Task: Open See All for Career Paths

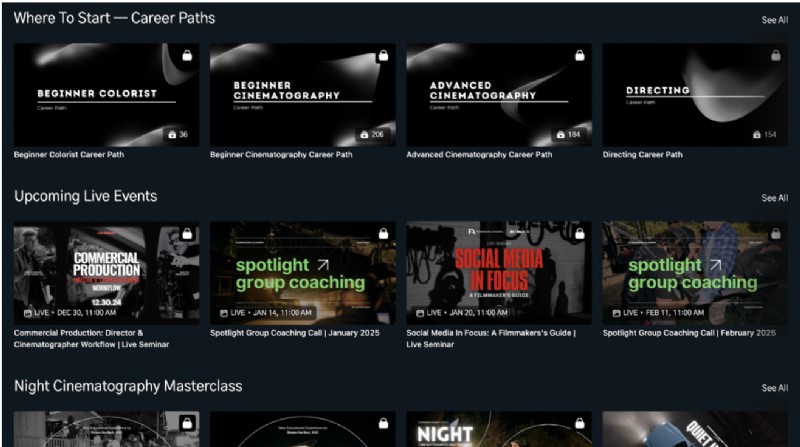Action: (774, 20)
